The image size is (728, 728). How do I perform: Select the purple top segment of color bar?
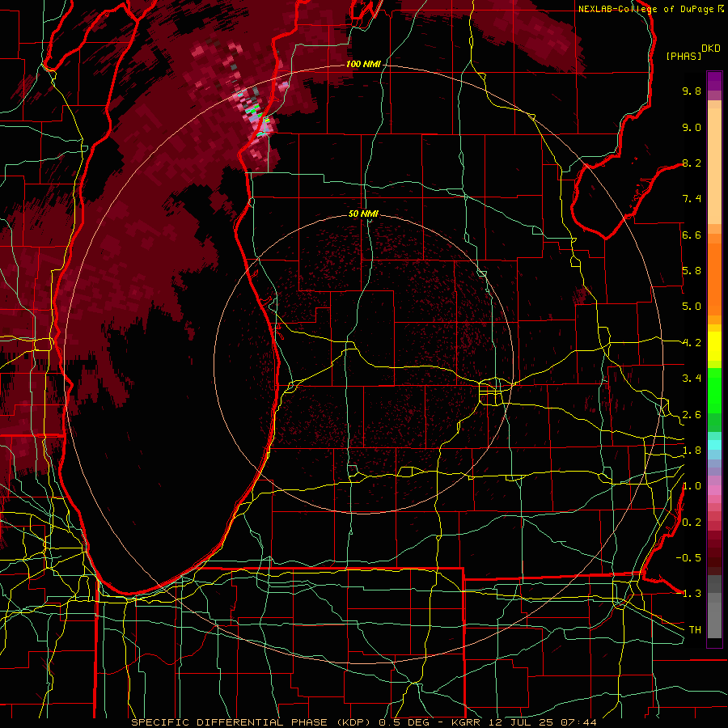pos(714,81)
